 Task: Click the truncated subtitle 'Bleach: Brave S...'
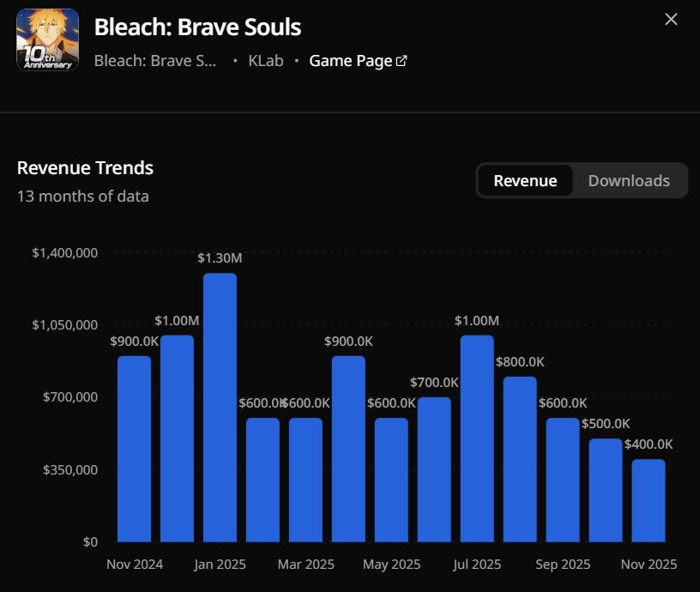[155, 61]
